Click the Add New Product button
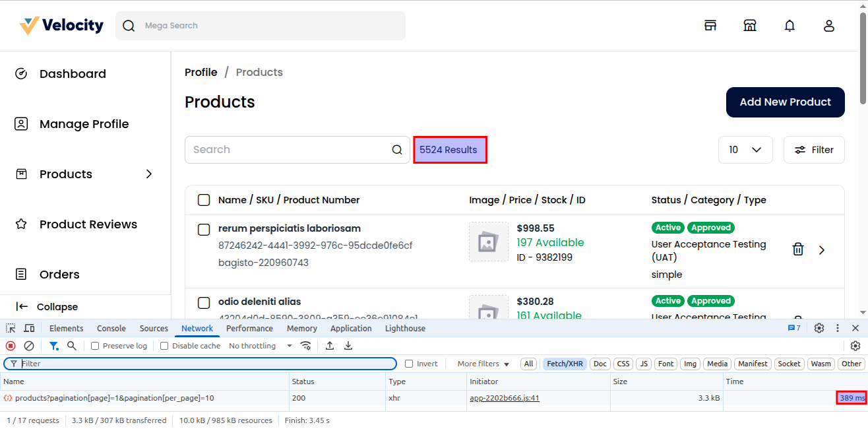868x429 pixels. pyautogui.click(x=785, y=102)
